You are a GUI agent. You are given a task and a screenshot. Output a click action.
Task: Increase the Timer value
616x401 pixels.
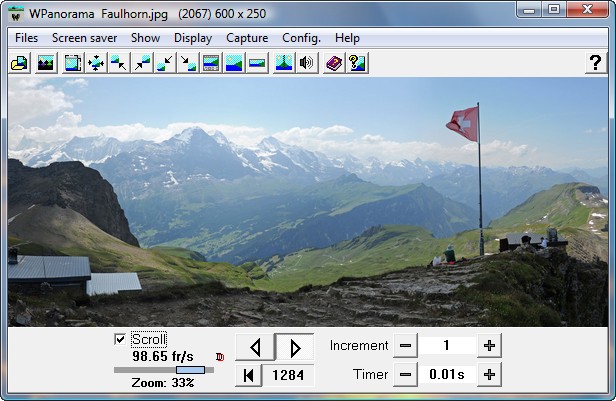489,375
